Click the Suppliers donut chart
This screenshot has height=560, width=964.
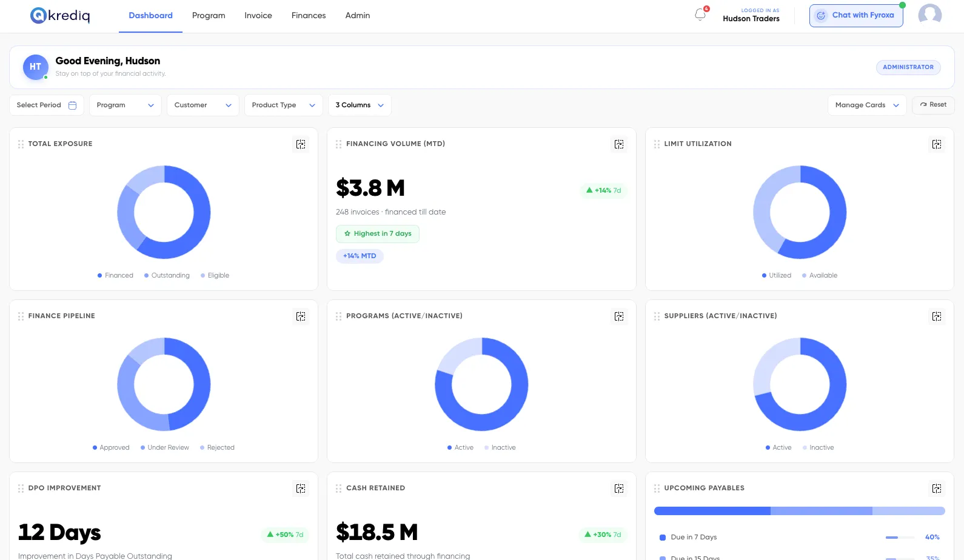800,384
